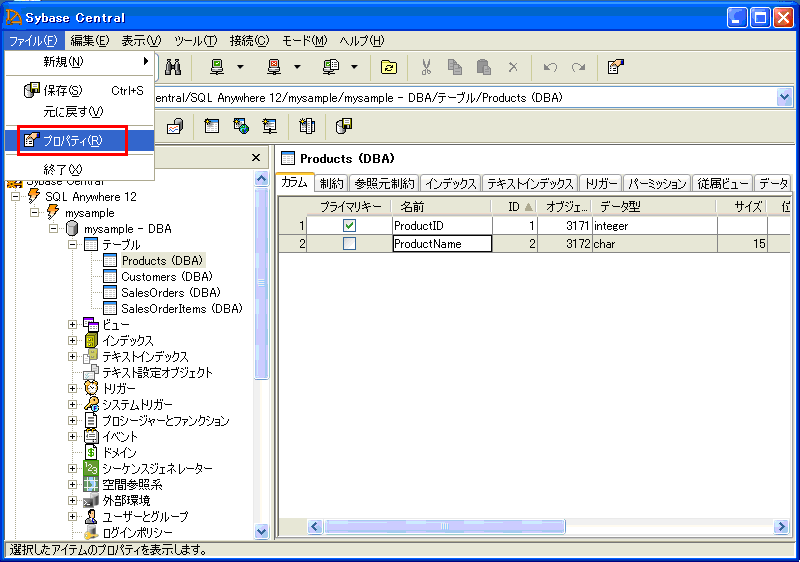Open the dropdown arrow beside the connect icon
The image size is (800, 562).
point(240,67)
